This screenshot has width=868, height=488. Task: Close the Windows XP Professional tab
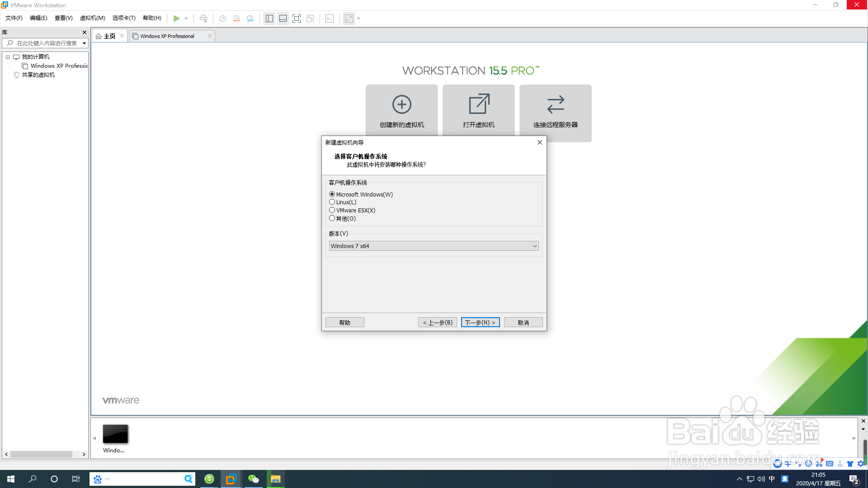pyautogui.click(x=210, y=36)
